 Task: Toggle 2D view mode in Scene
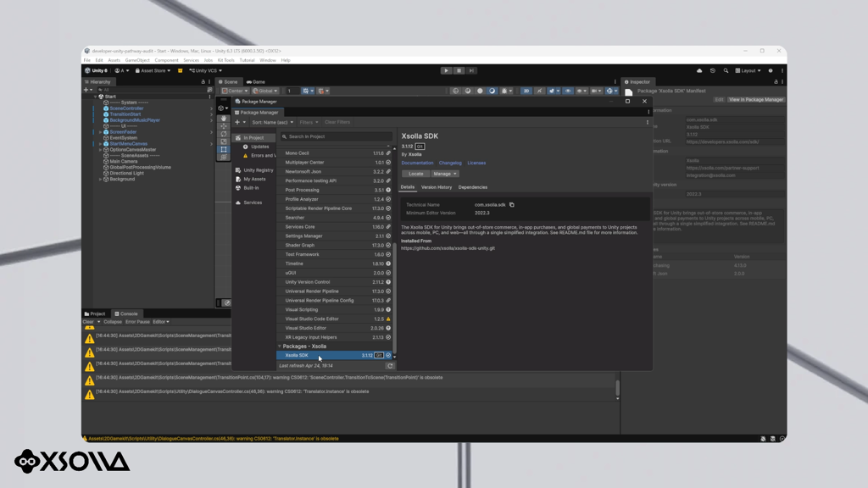526,91
